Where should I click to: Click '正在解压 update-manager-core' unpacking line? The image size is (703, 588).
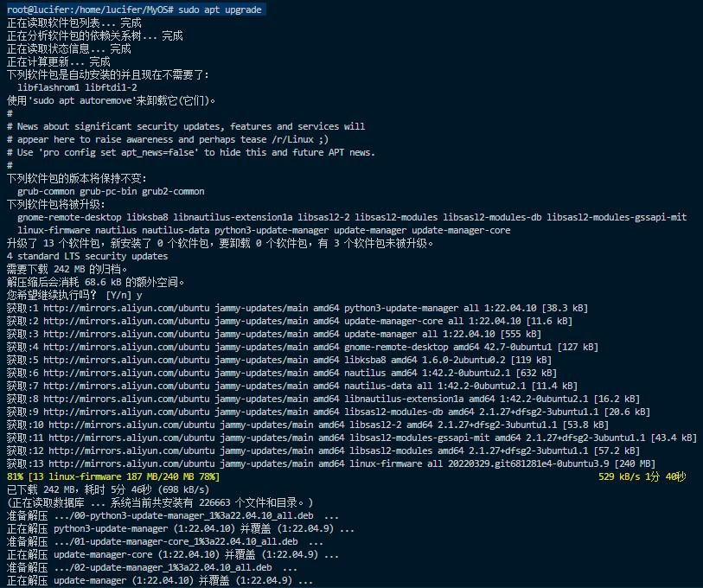tap(173, 555)
